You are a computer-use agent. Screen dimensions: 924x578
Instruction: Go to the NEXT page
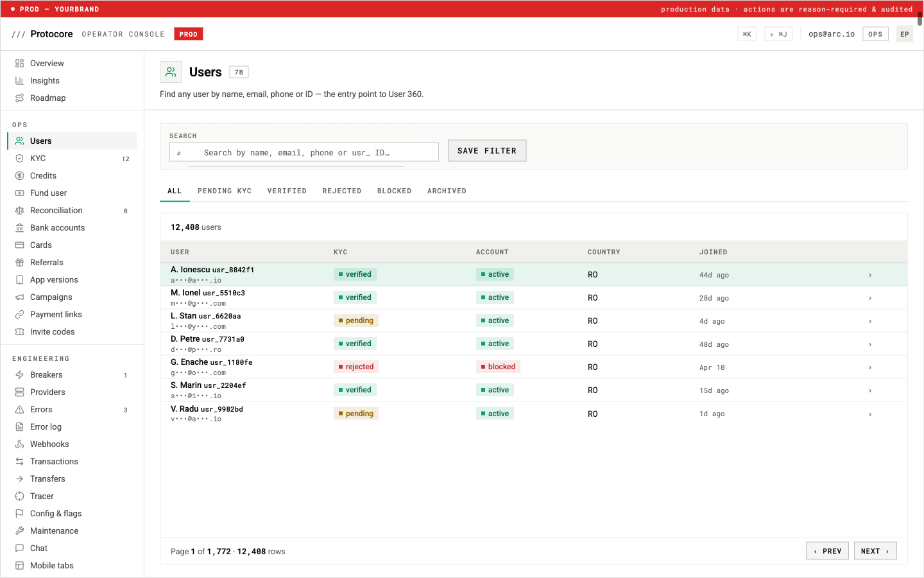click(875, 551)
